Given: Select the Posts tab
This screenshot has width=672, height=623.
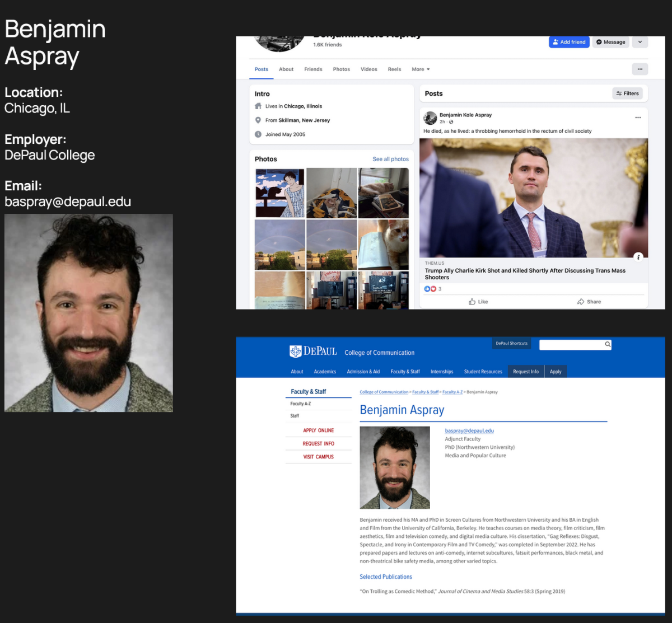Looking at the screenshot, I should [x=262, y=69].
